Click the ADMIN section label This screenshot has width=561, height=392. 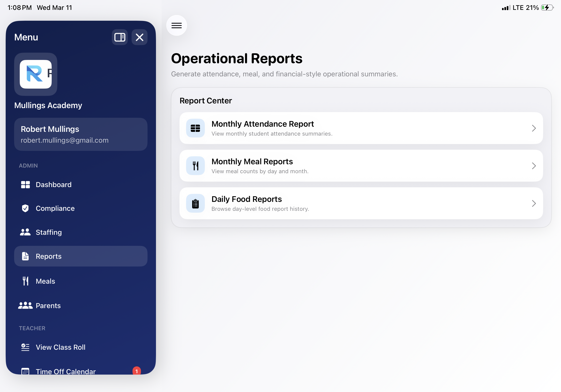click(28, 166)
